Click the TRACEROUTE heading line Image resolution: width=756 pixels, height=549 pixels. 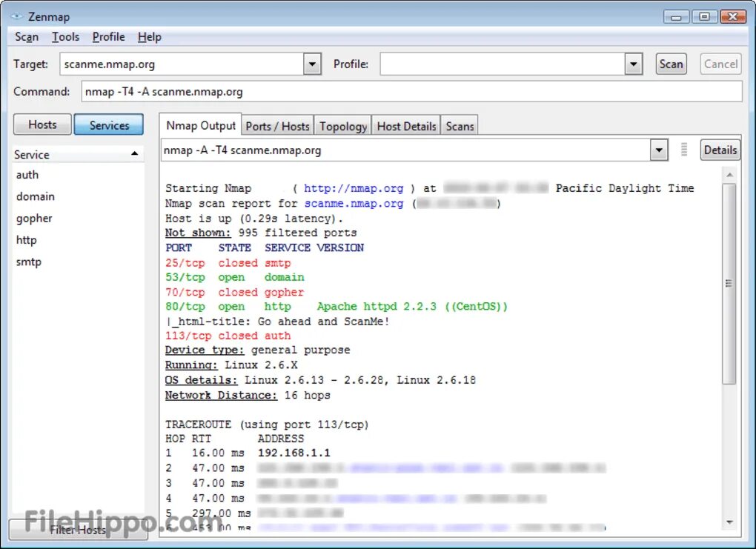pos(267,425)
